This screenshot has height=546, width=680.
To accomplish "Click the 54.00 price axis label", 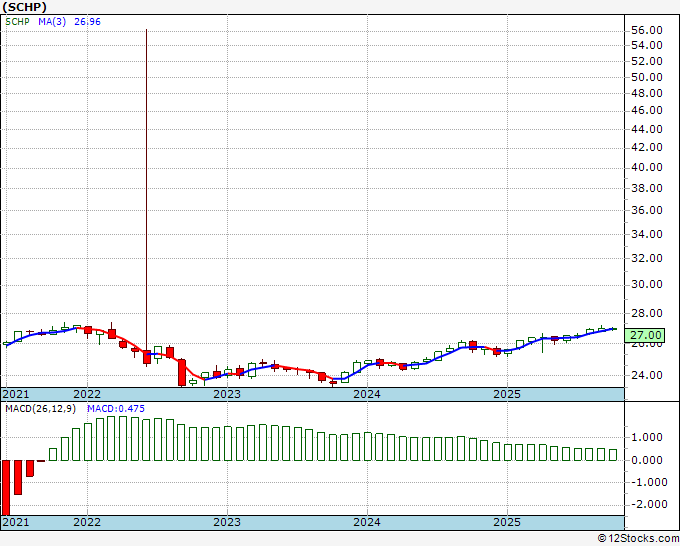I will click(x=647, y=45).
